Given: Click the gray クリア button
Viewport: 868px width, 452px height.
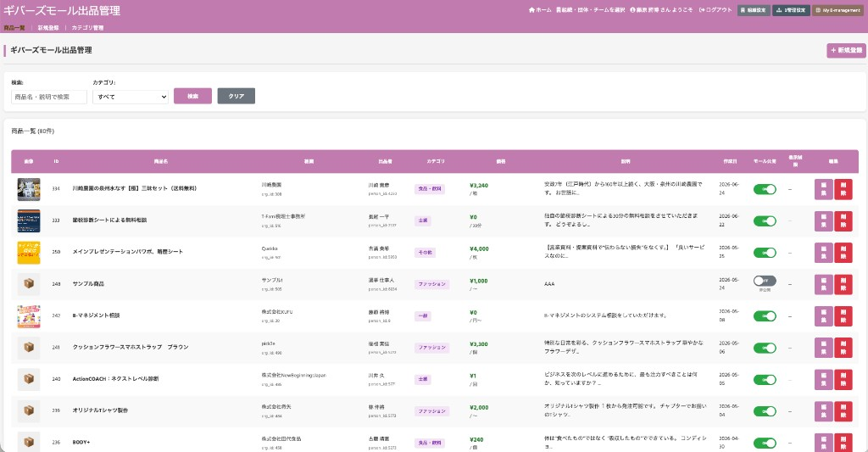Looking at the screenshot, I should tap(236, 96).
